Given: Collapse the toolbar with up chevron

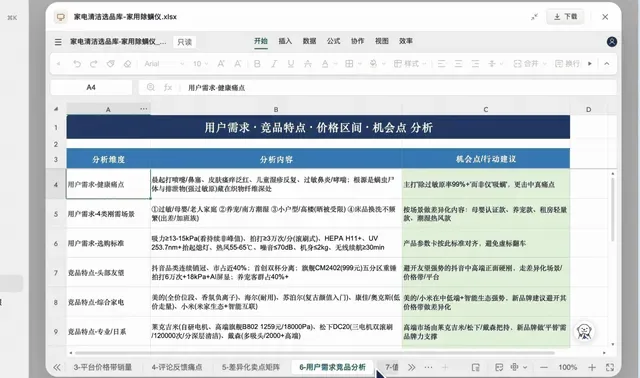Looking at the screenshot, I should [x=607, y=64].
